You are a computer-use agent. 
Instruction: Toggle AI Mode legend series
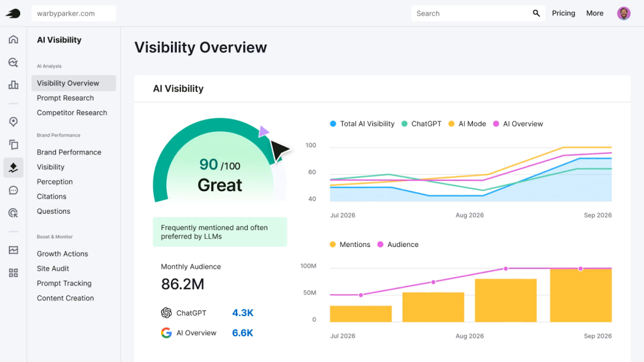pos(467,124)
